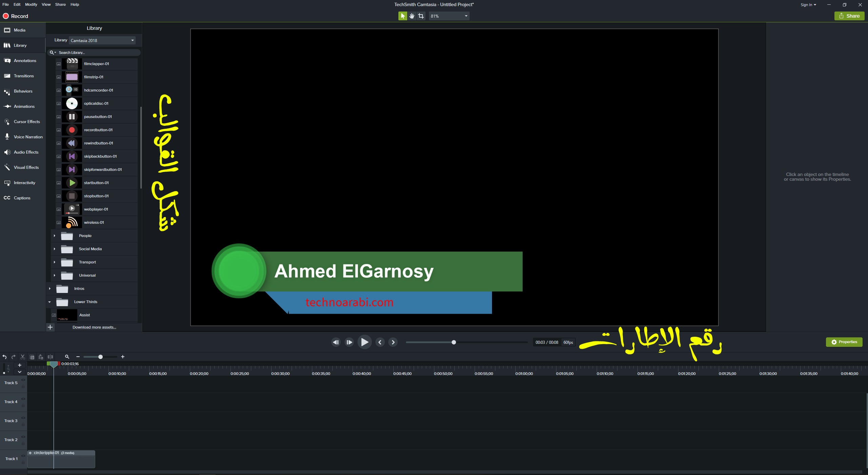Click the add-to-library plus icon

click(50, 327)
